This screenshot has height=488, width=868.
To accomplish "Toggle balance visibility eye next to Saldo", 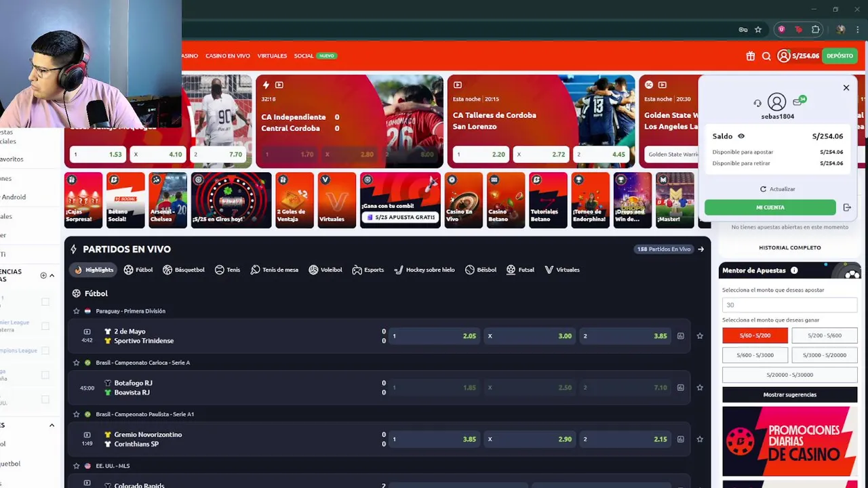I will pos(741,136).
